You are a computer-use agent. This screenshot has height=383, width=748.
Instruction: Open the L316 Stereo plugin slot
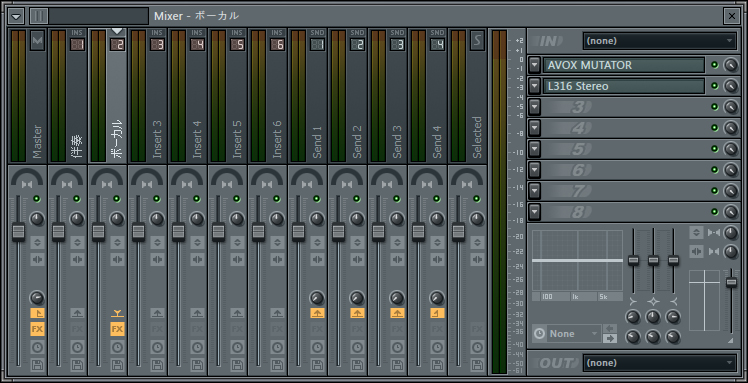pyautogui.click(x=623, y=86)
